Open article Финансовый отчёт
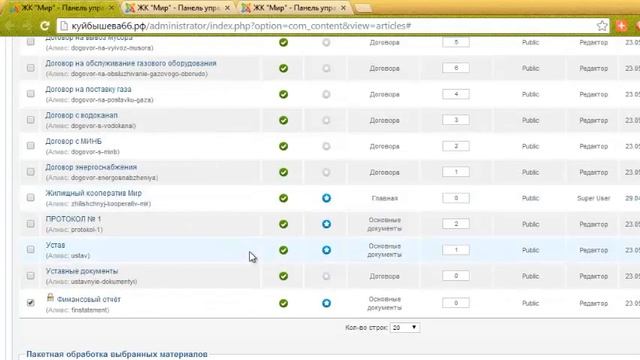This screenshot has height=360, width=640. pyautogui.click(x=89, y=300)
